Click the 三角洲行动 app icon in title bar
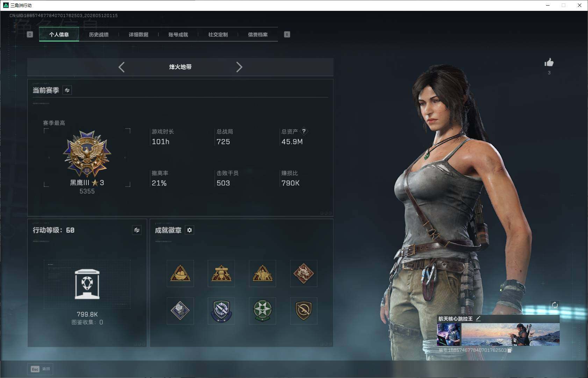This screenshot has width=588, height=378. tap(6, 5)
